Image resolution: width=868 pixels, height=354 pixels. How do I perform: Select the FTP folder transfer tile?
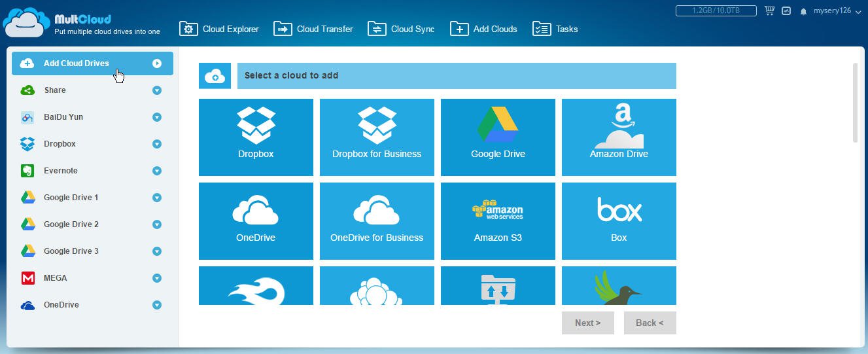point(498,285)
